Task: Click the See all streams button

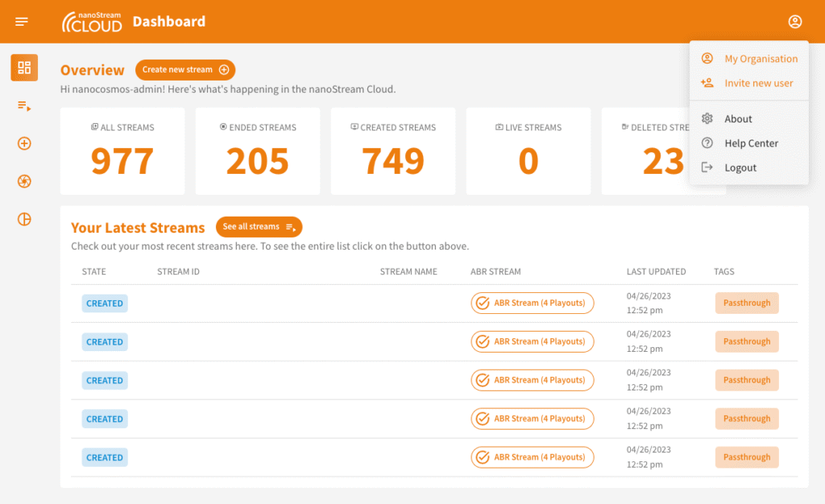Action: coord(259,227)
